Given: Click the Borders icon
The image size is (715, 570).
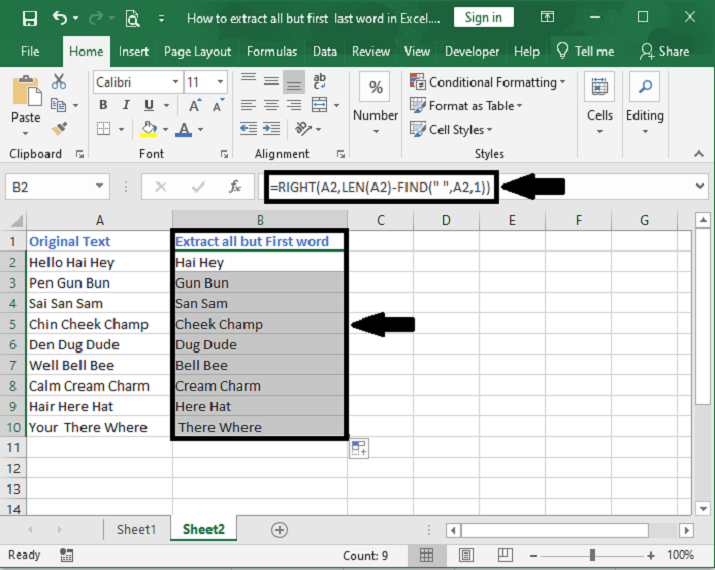Looking at the screenshot, I should [104, 129].
